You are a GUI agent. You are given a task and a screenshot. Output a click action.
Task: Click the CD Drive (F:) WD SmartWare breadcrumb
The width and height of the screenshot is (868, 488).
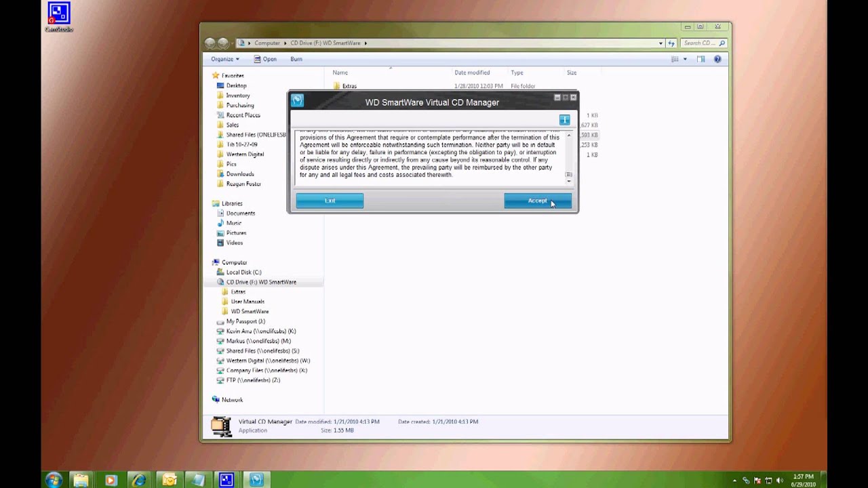325,43
